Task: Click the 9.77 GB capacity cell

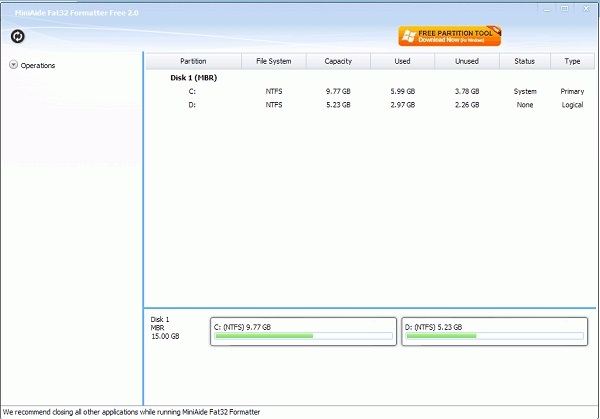Action: tap(338, 91)
